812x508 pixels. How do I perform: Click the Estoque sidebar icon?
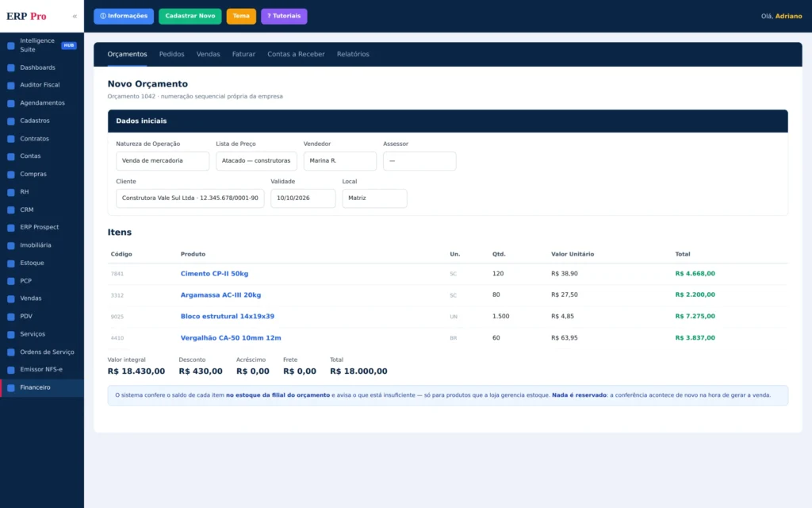click(11, 264)
